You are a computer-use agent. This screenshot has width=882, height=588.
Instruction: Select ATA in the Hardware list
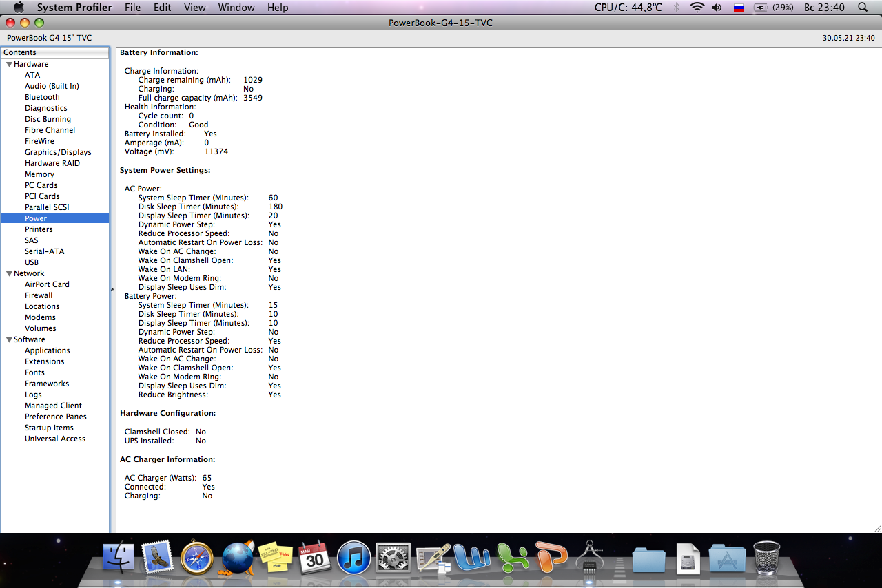(54, 75)
